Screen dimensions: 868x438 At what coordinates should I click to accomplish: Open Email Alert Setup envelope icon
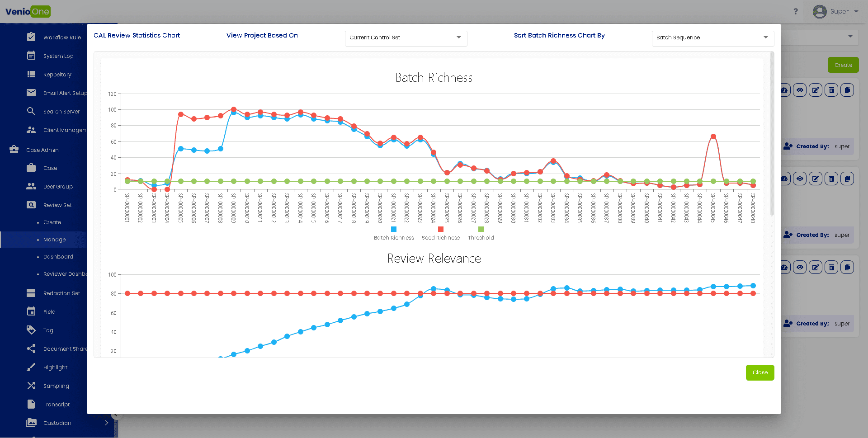31,93
